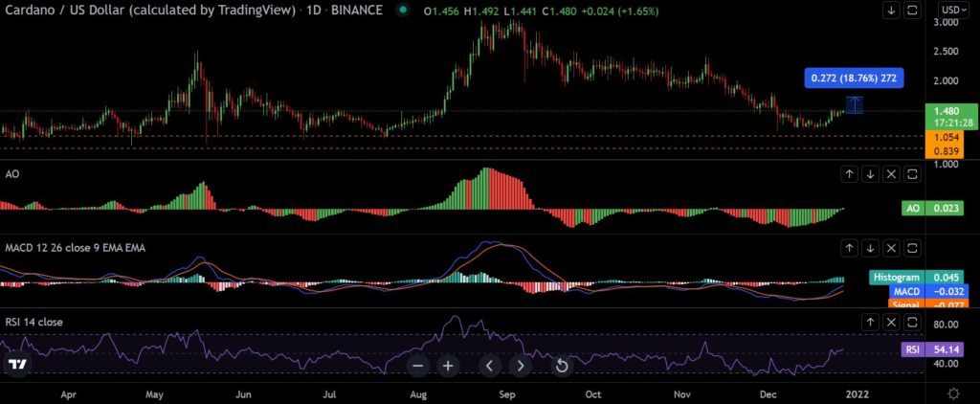Click the Sep label on time axis
This screenshot has height=404, width=980.
tap(507, 394)
